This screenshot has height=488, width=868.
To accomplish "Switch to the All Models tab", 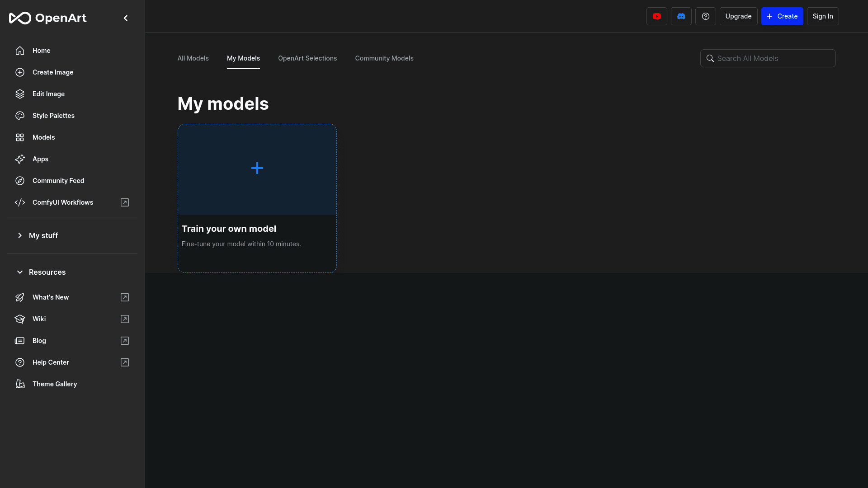I will pyautogui.click(x=193, y=58).
